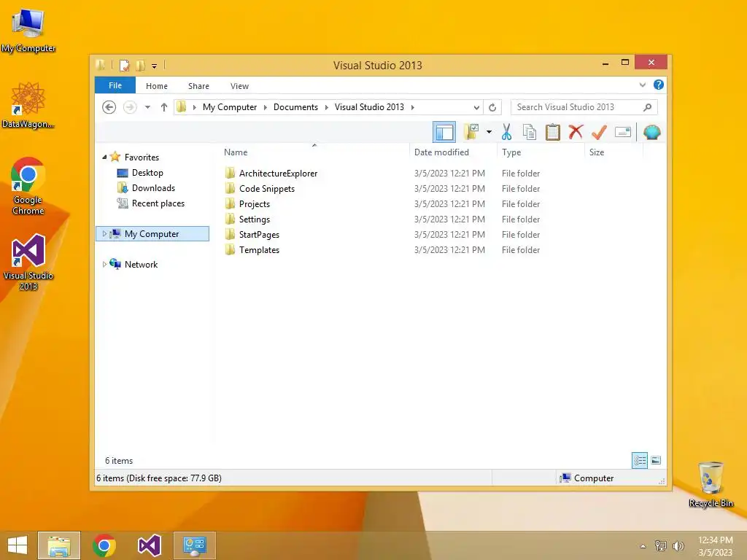Image resolution: width=747 pixels, height=560 pixels.
Task: Click the Refresh button in address bar
Action: coord(492,107)
